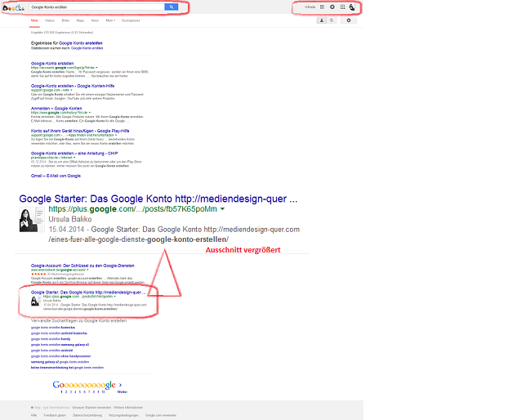Click inside the search query field
531x420 pixels.
(96, 7)
